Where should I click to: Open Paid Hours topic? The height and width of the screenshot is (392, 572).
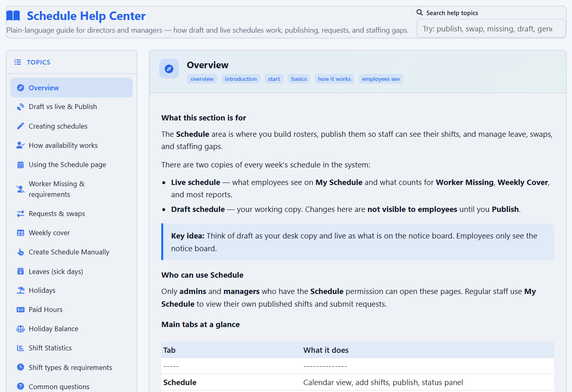(71, 310)
